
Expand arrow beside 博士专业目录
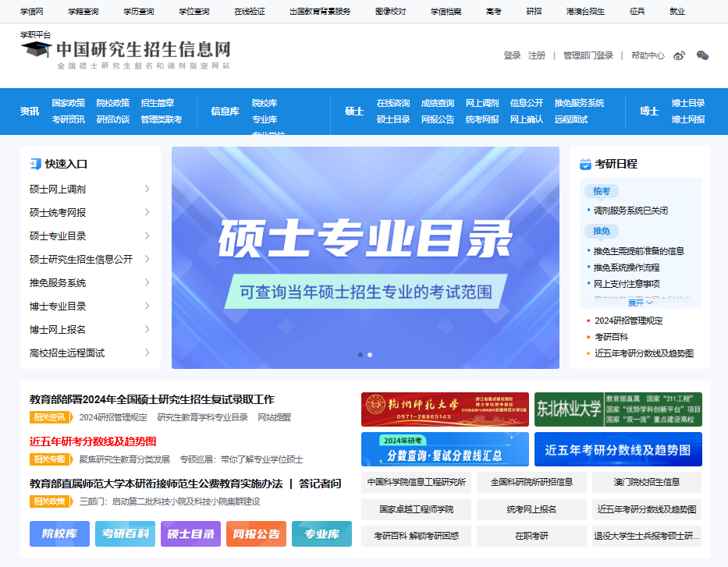coord(147,306)
